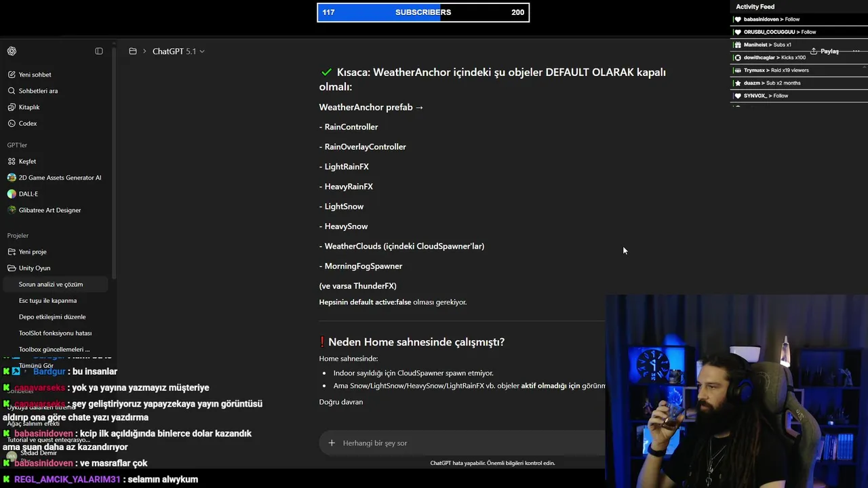Screen dimensions: 868x488
Task: Click the WeatherAnchor prefab line
Action: click(x=371, y=107)
